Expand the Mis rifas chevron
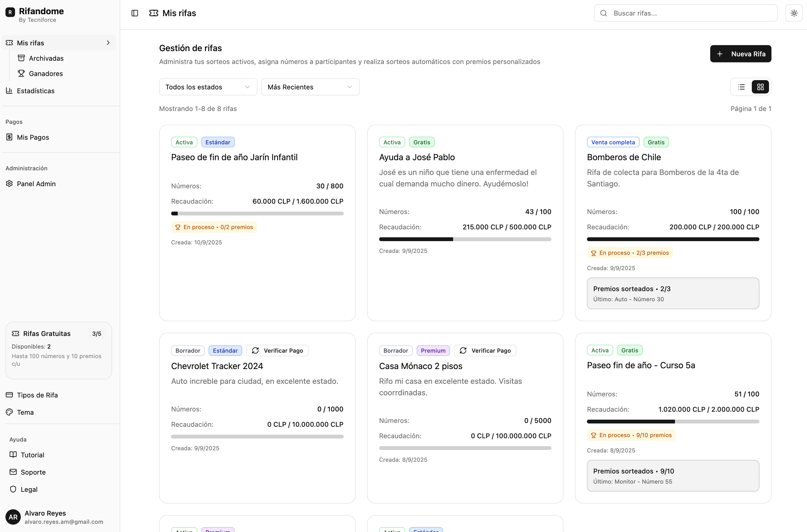Screen dimensions: 807x532 coord(108,43)
